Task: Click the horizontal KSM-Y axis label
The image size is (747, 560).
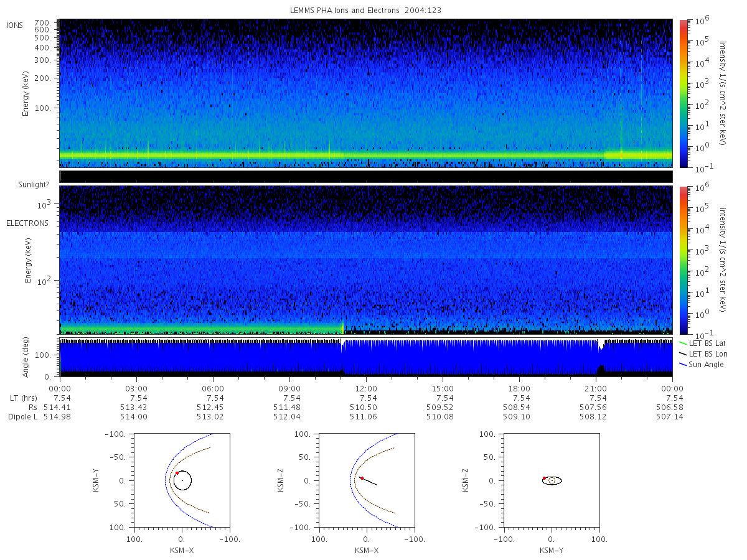Action: [x=552, y=551]
